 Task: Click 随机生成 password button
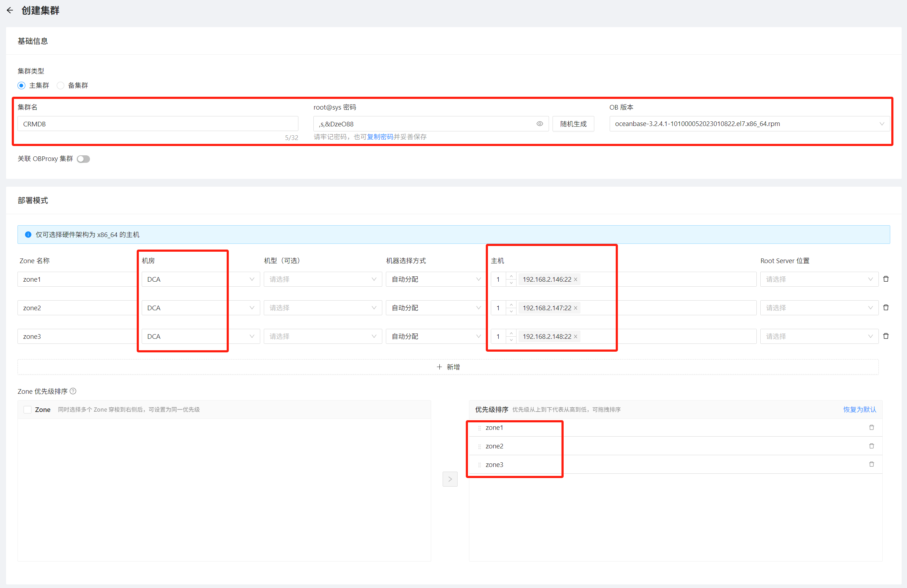click(573, 124)
